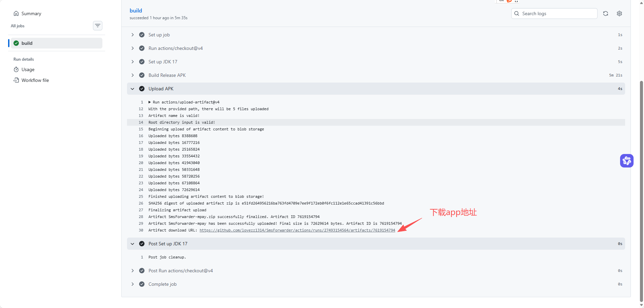Viewport: 644px width, 308px height.
Task: Refresh the logs with the reload icon
Action: pyautogui.click(x=606, y=13)
